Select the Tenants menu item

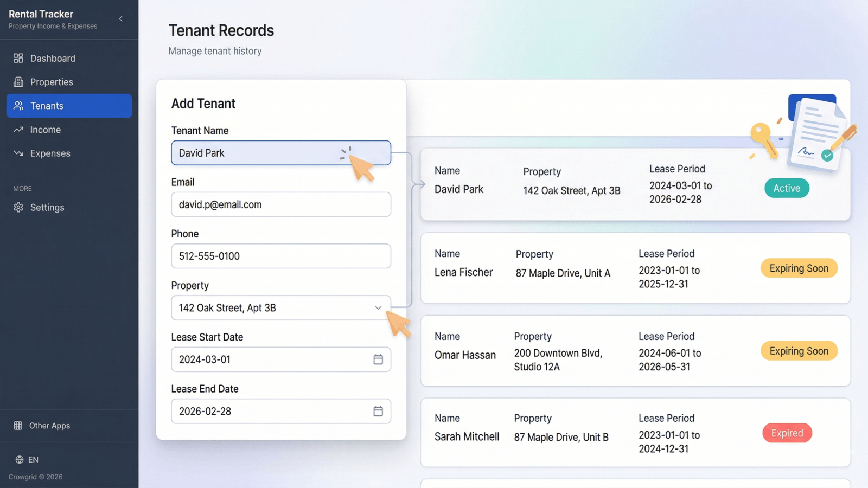click(69, 106)
